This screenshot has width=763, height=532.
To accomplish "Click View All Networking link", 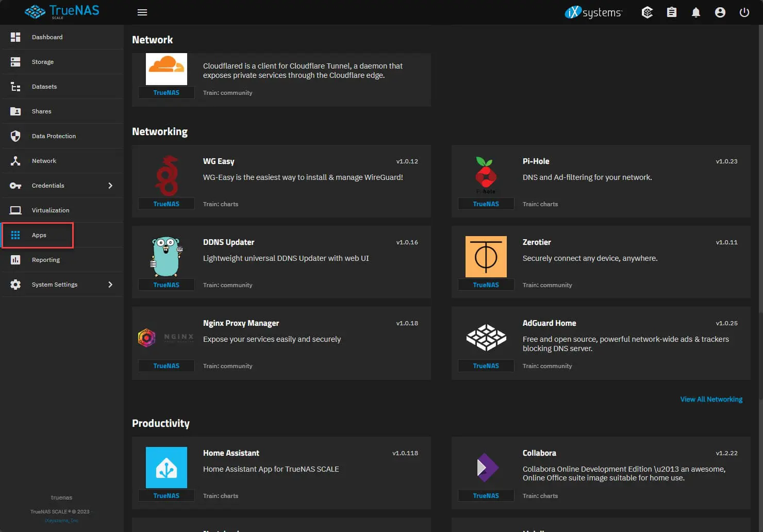I will (711, 400).
